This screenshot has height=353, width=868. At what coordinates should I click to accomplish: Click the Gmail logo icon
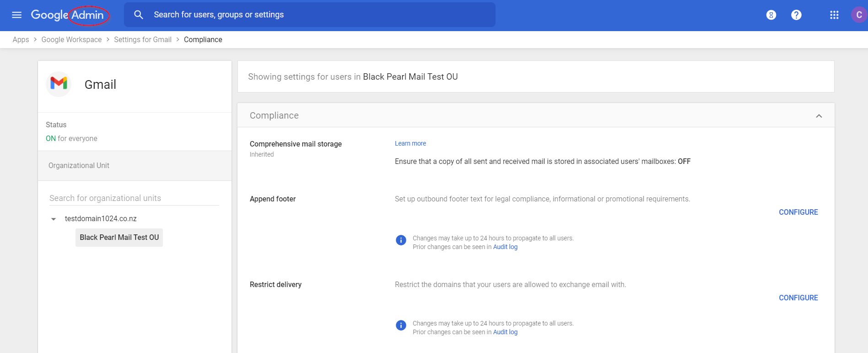click(59, 84)
